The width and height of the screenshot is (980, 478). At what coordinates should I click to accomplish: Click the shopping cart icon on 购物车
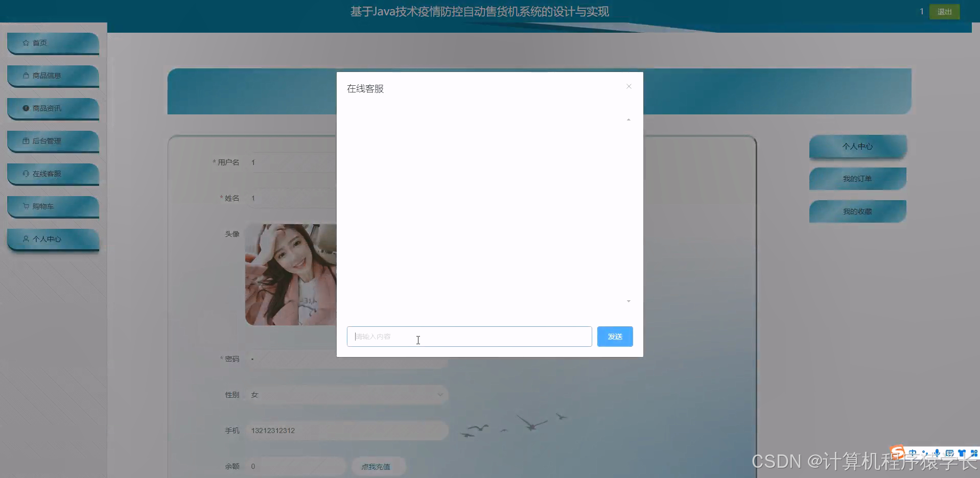26,206
